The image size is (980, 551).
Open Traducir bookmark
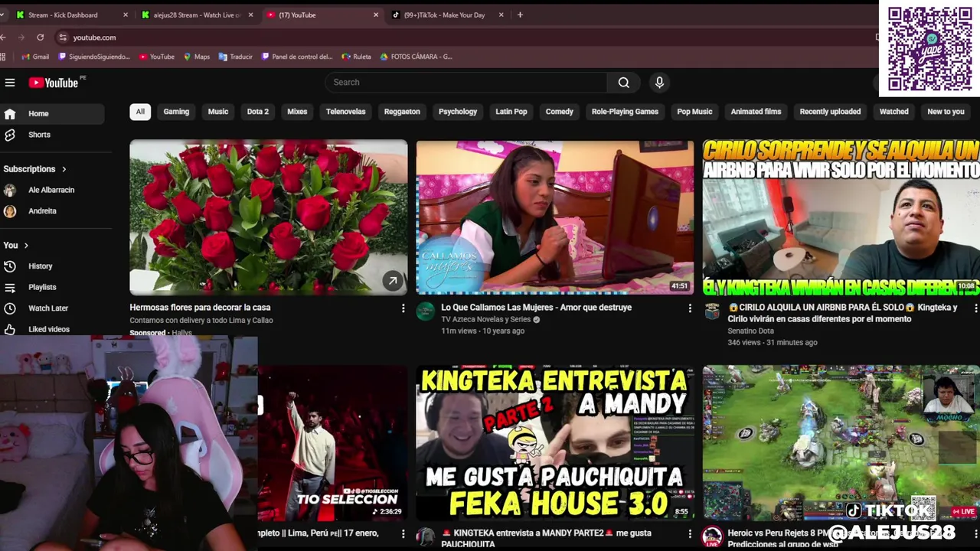point(236,57)
